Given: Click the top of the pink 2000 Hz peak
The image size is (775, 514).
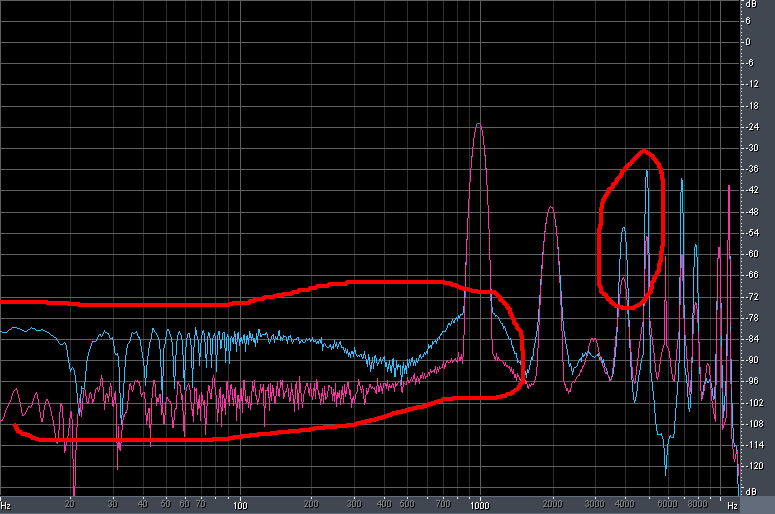Looking at the screenshot, I should click(551, 207).
